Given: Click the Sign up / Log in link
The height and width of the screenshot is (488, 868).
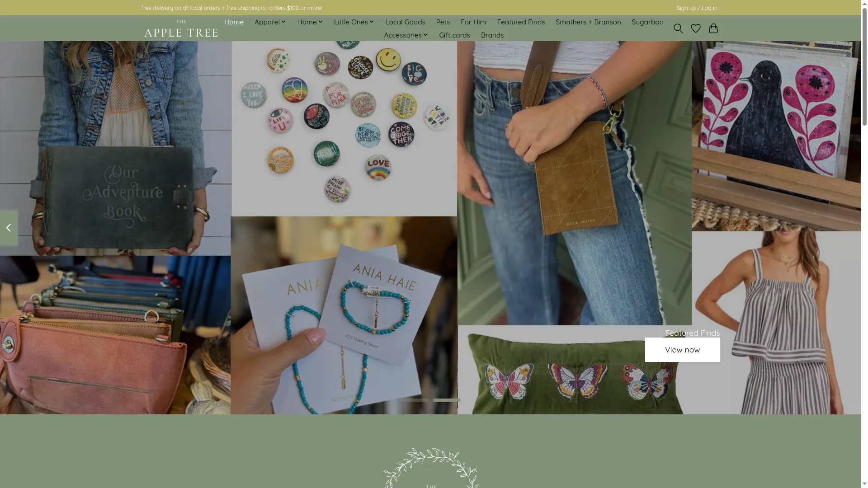Looking at the screenshot, I should (697, 8).
